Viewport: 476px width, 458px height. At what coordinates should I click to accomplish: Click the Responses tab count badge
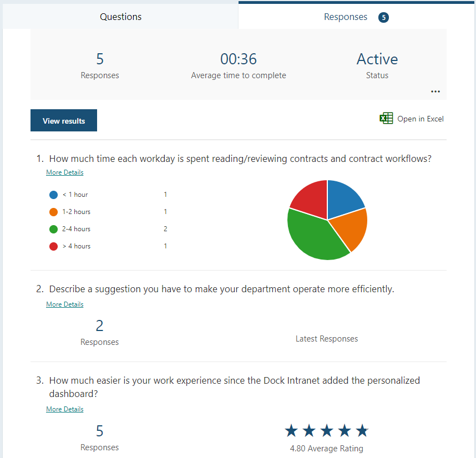[x=383, y=17]
